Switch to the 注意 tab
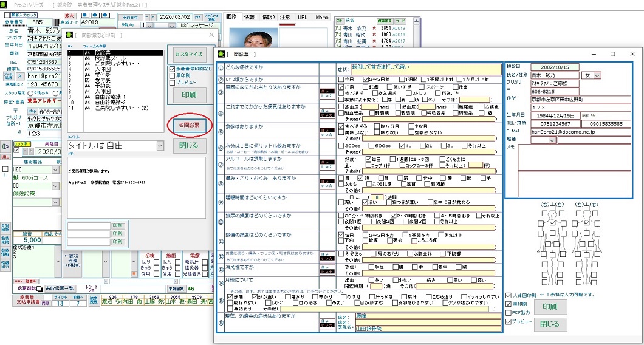 (x=285, y=17)
